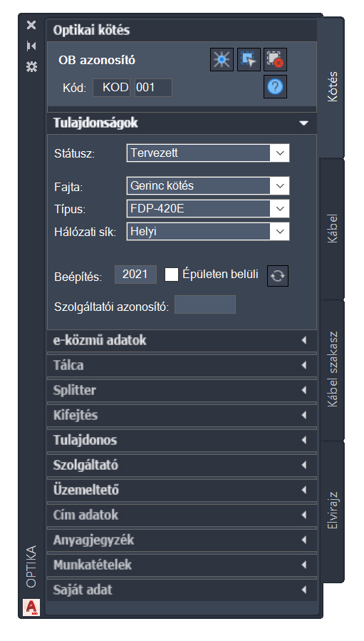This screenshot has height=641, width=364.
Task: Open the blue question mark help
Action: pyautogui.click(x=276, y=87)
